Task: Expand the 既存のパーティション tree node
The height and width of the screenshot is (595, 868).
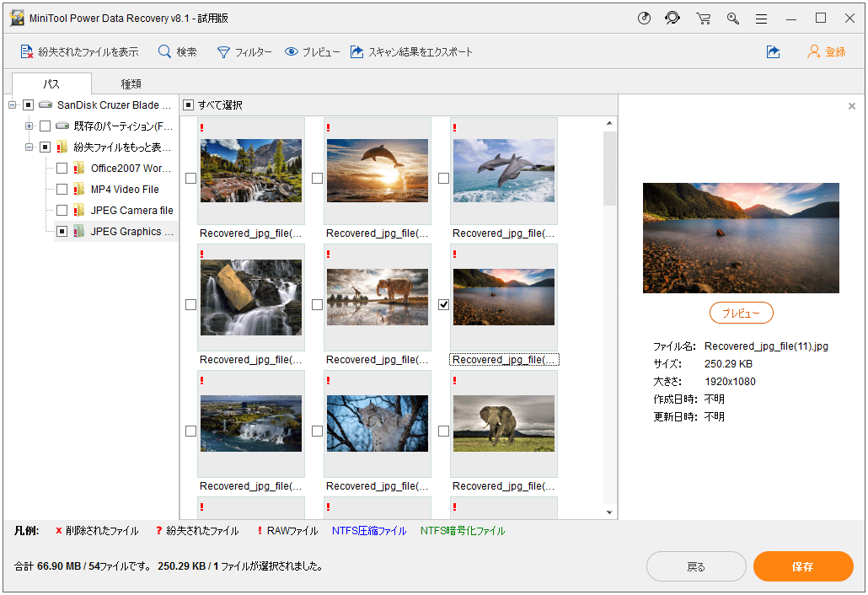Action: [x=29, y=126]
